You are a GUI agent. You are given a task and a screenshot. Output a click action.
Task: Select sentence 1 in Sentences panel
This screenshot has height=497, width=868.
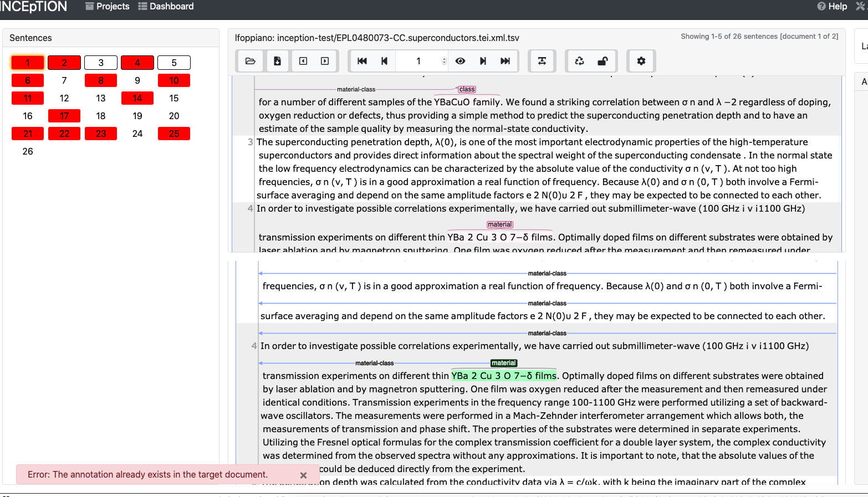[x=28, y=63]
